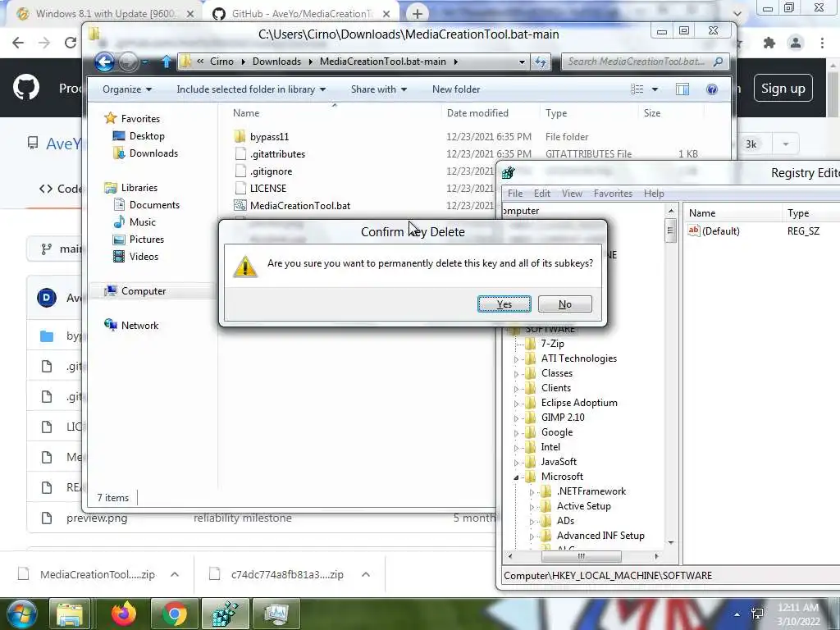Click Yes in Confirm Key Delete dialog
840x630 pixels.
coord(504,304)
